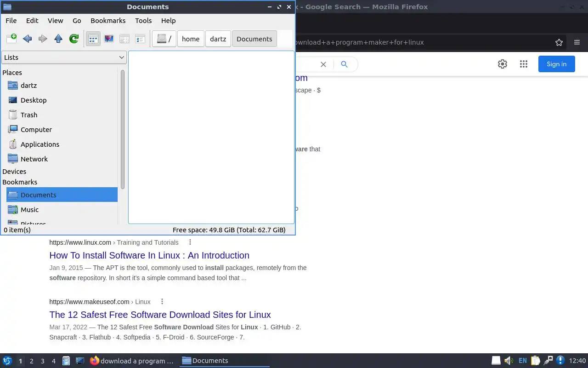This screenshot has width=588, height=368.
Task: Switch to virtual desktop 4
Action: tap(53, 361)
